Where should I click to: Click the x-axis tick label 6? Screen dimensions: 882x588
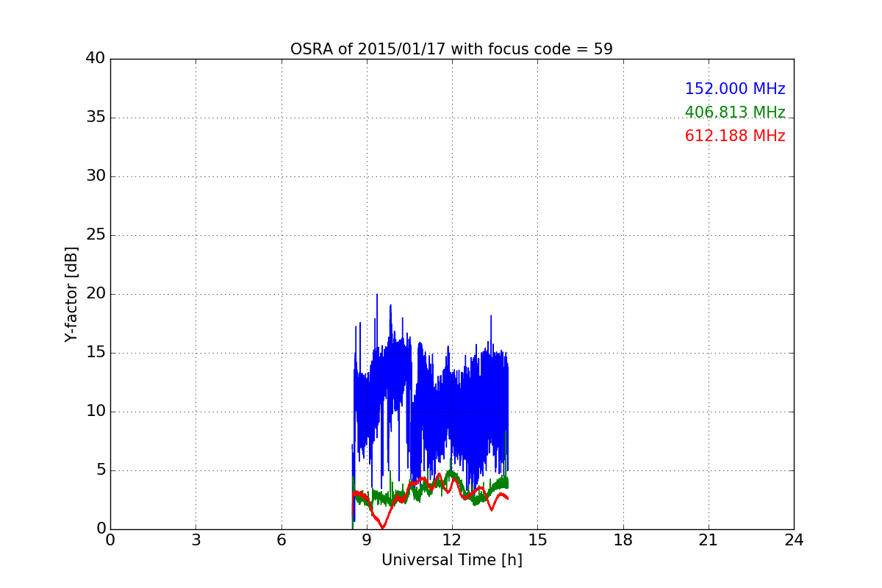[x=281, y=540]
